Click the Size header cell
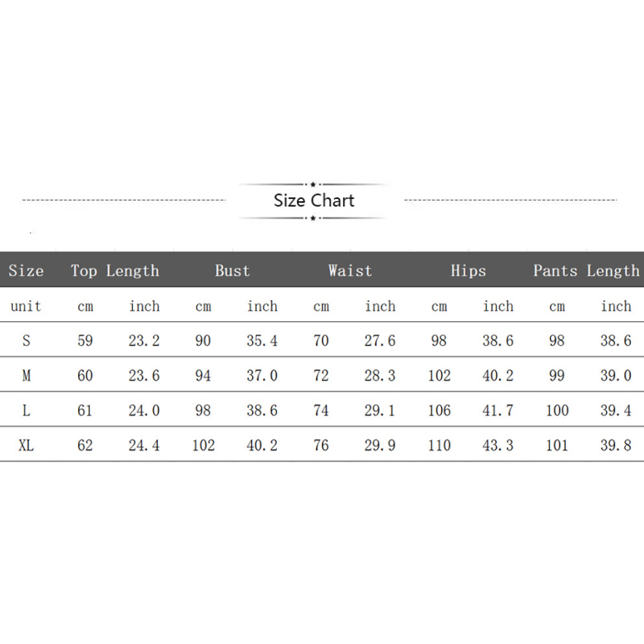The width and height of the screenshot is (644, 644). pyautogui.click(x=26, y=270)
